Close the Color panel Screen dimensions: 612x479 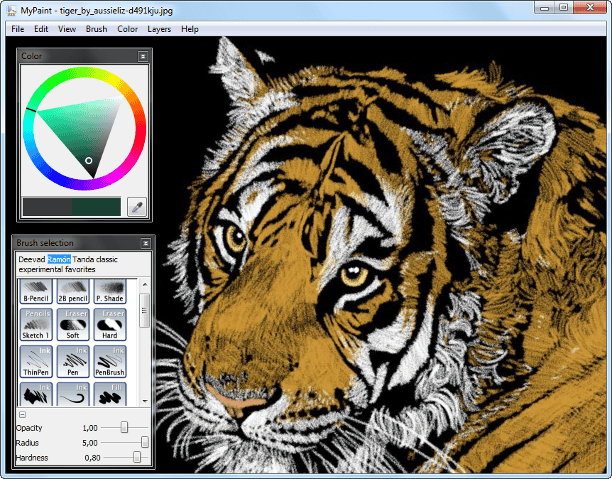(143, 57)
